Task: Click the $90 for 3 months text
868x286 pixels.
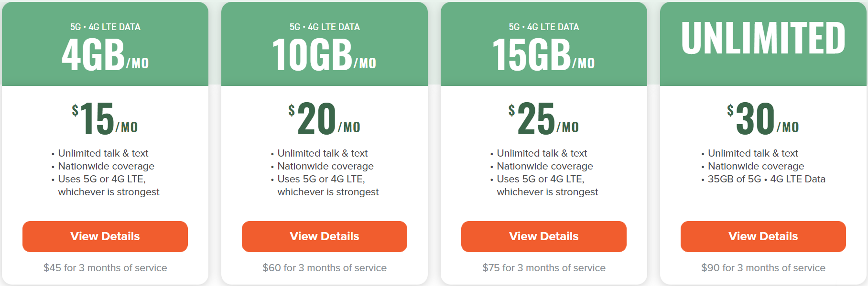Action: [x=763, y=268]
